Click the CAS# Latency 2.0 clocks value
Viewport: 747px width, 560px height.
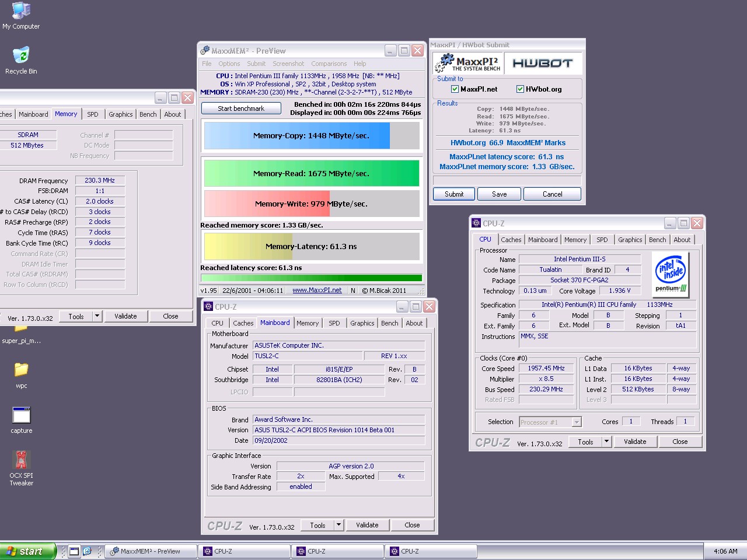tap(100, 201)
